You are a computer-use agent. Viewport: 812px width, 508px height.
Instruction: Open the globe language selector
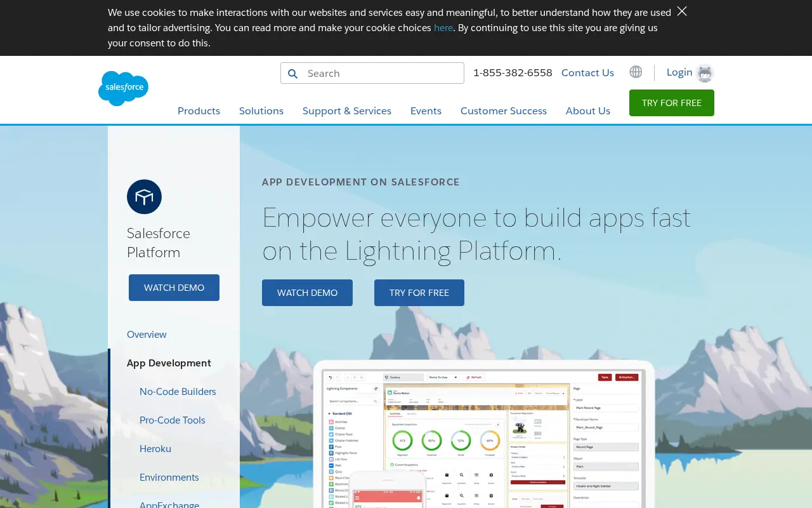636,72
